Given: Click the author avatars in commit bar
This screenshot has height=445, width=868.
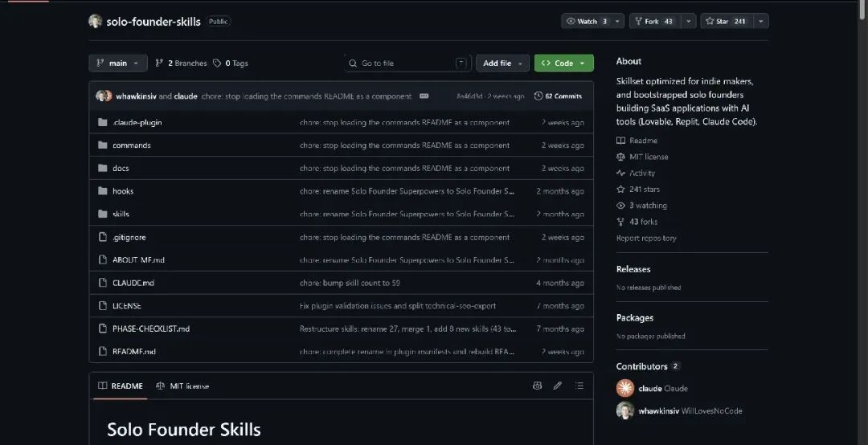Looking at the screenshot, I should (104, 96).
